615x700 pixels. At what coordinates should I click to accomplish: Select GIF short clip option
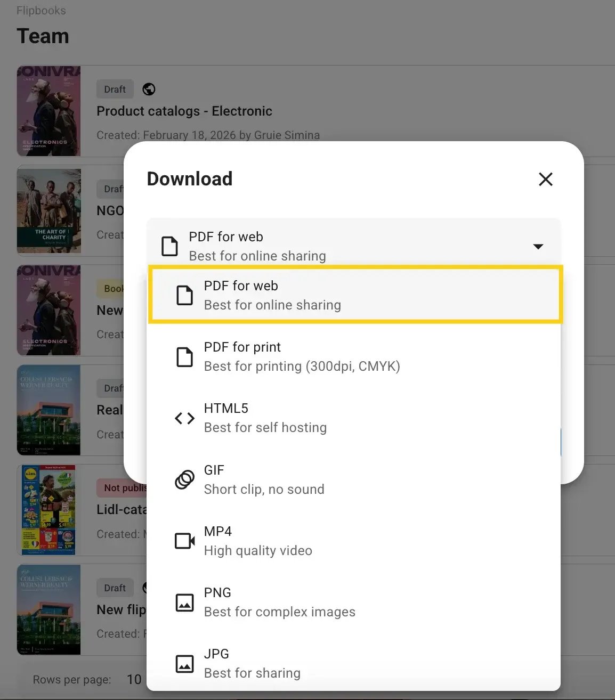coord(354,479)
